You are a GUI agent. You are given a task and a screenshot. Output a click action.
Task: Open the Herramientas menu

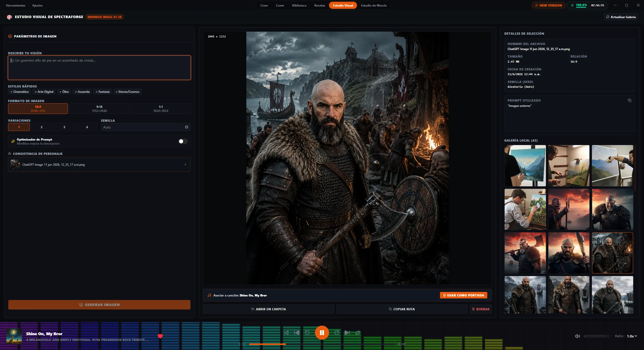(16, 5)
